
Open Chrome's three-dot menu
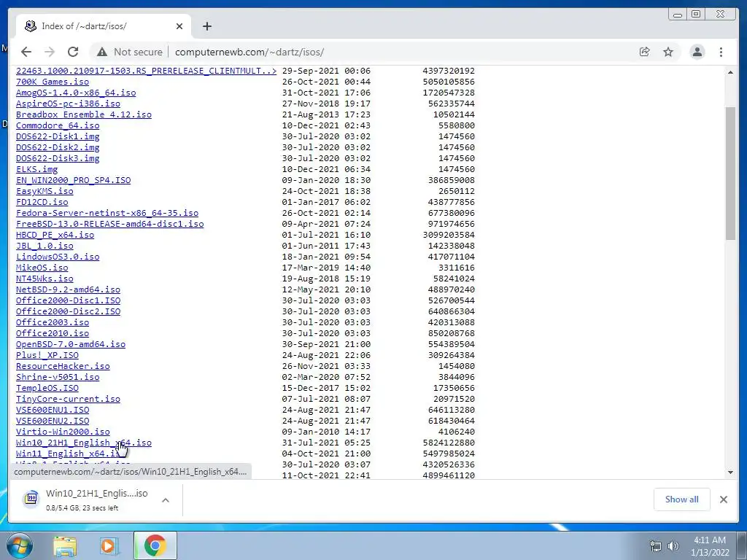click(721, 52)
